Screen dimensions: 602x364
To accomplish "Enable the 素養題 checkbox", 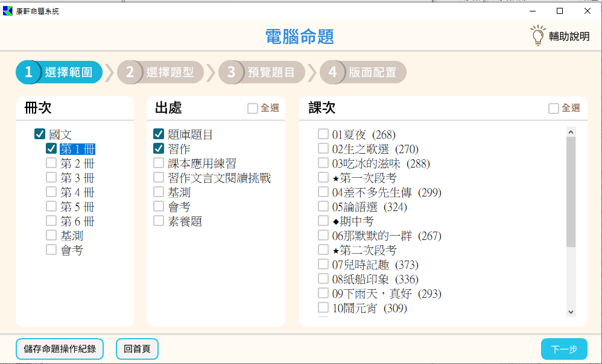I will (x=159, y=221).
